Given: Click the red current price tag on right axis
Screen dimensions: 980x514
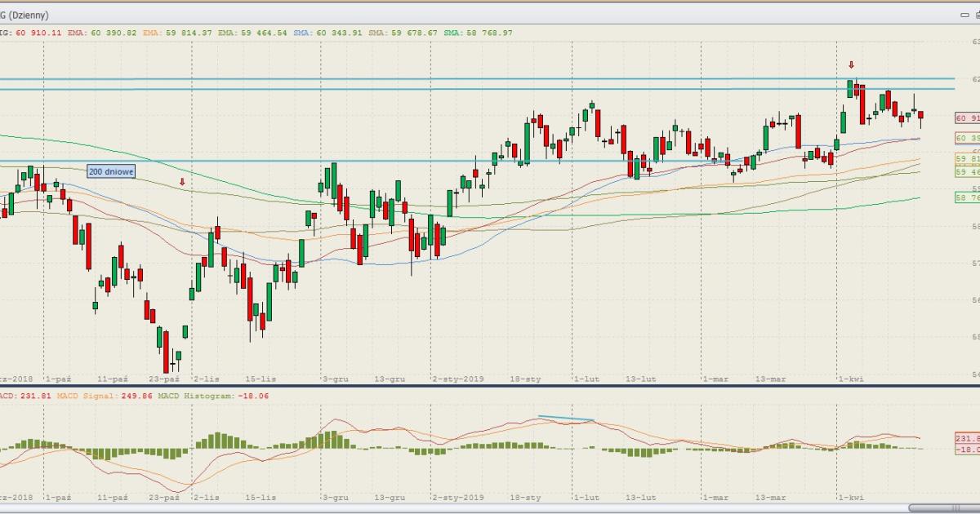Looking at the screenshot, I should coord(967,118).
